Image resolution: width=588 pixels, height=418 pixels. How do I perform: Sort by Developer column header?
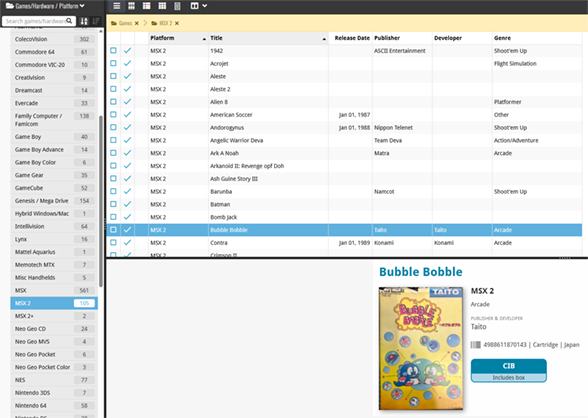(462, 38)
